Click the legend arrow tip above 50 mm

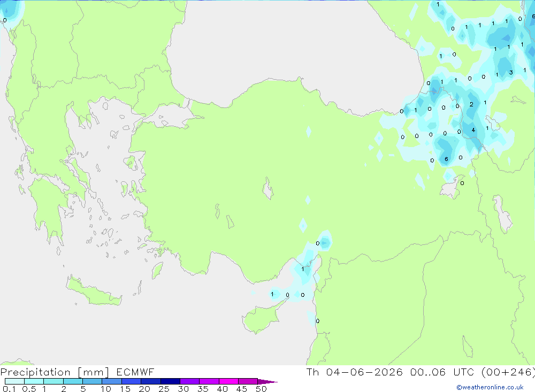coord(267,382)
